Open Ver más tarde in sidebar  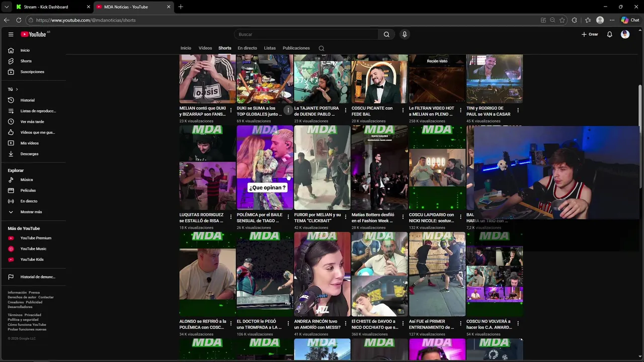tap(33, 122)
